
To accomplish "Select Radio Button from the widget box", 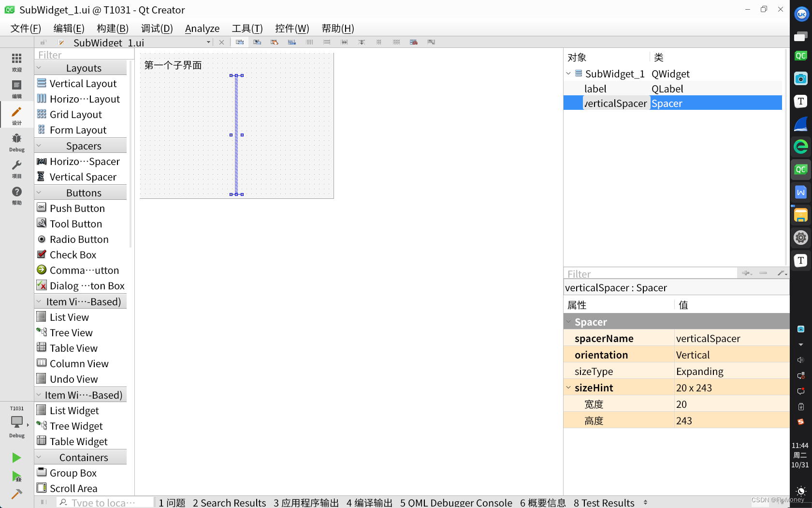I will (x=79, y=239).
